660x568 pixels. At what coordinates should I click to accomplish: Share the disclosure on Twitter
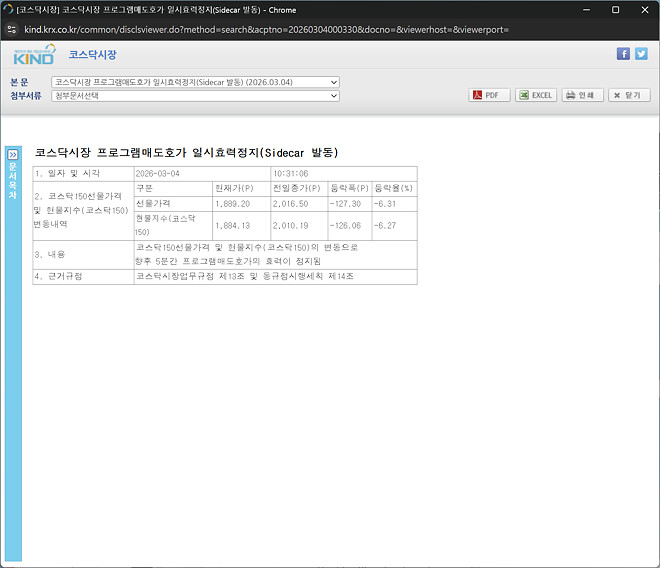pos(641,54)
